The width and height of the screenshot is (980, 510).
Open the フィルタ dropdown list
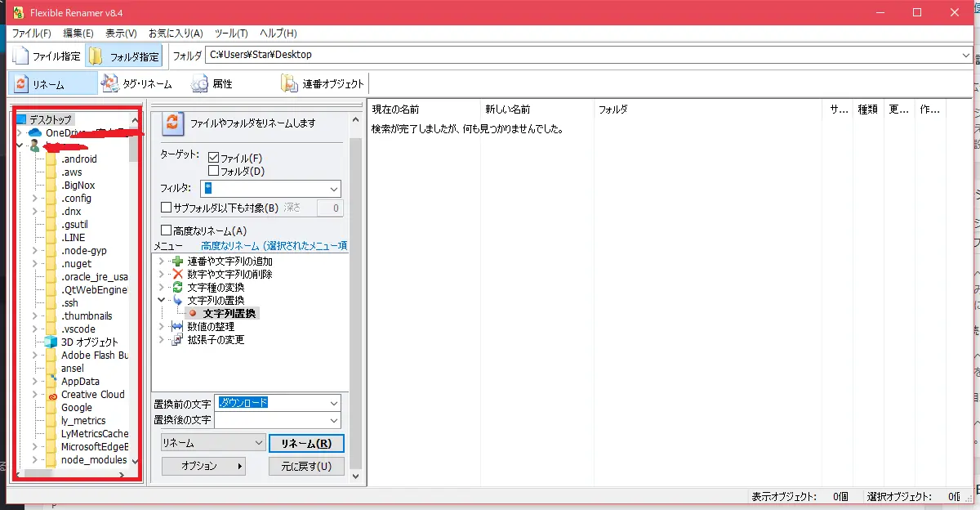click(x=333, y=189)
